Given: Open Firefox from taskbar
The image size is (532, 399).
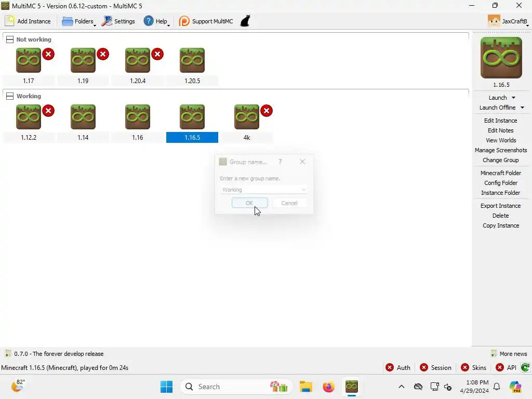Looking at the screenshot, I should (328, 387).
